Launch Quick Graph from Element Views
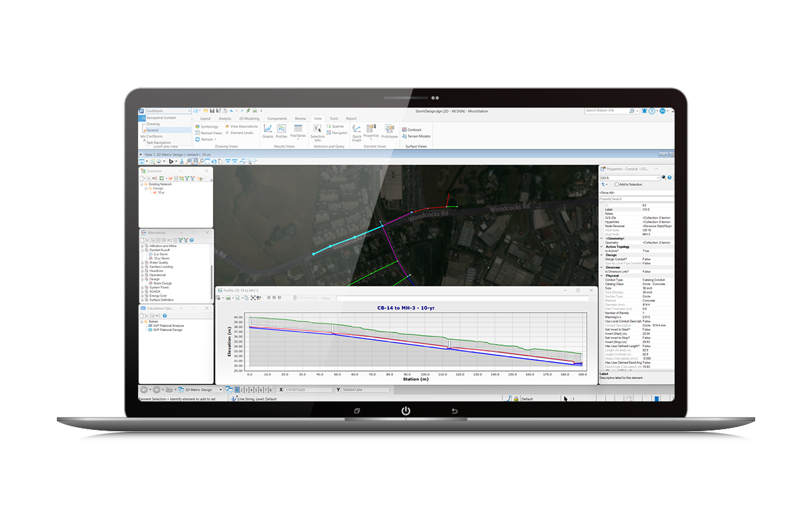Screen dimensions: 812x528 [357, 129]
